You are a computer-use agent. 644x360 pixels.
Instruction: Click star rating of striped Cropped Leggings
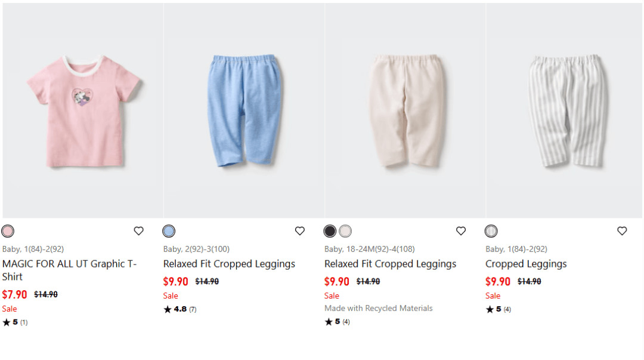(490, 309)
